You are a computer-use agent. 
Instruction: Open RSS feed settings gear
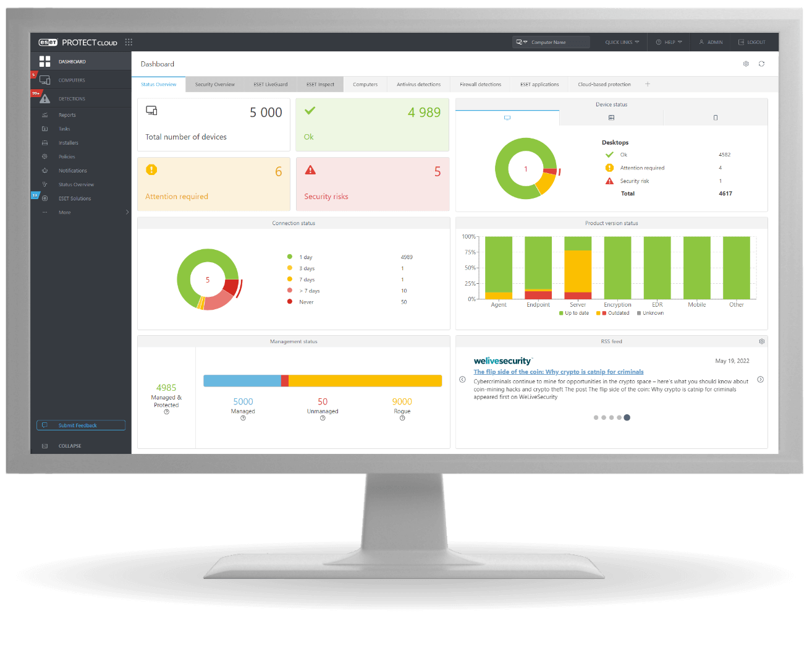click(x=762, y=341)
